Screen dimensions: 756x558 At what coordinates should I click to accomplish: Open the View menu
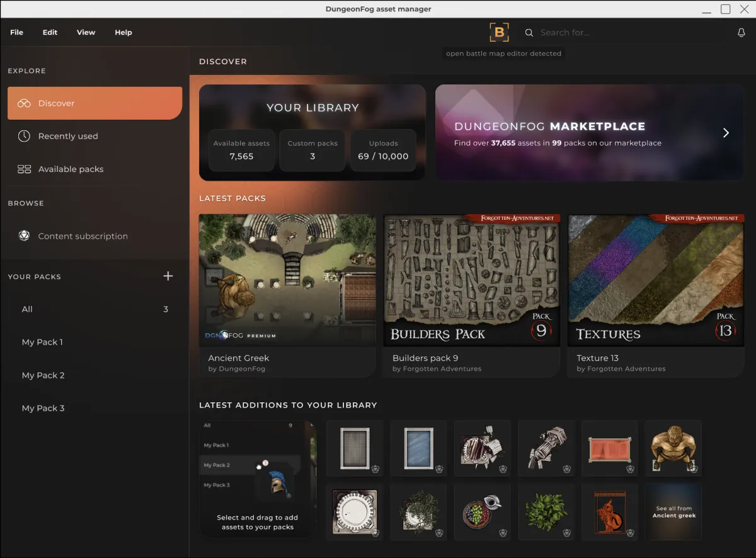pos(86,32)
